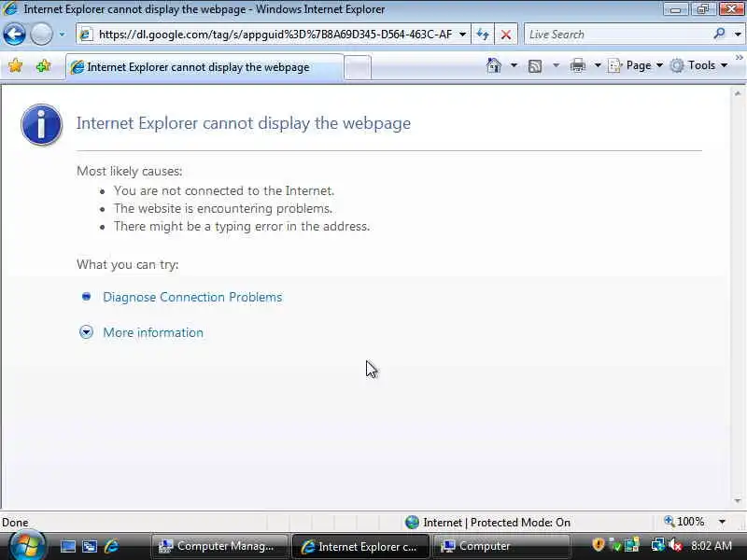Image resolution: width=747 pixels, height=560 pixels.
Task: Expand the address bar URL history dropdown
Action: tap(462, 35)
